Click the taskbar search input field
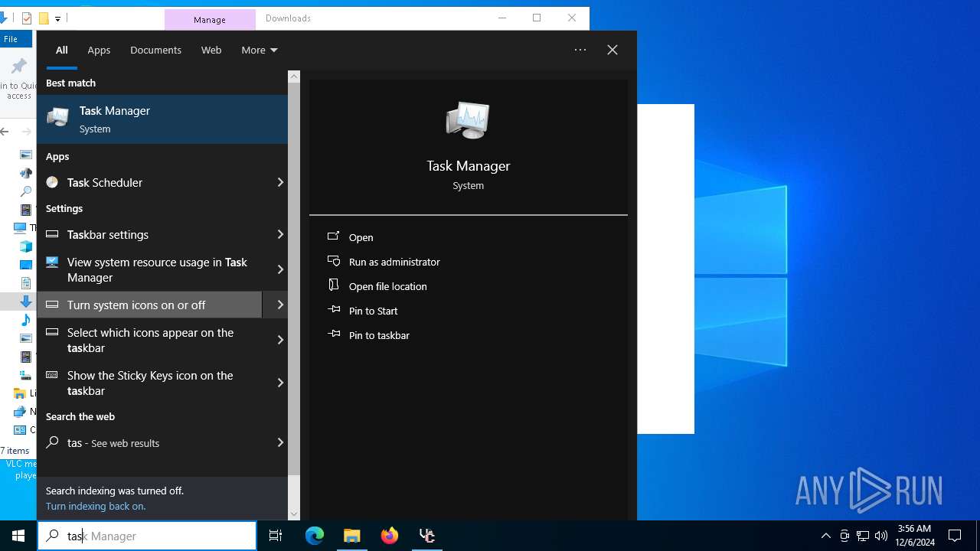This screenshot has width=980, height=551. 147,536
